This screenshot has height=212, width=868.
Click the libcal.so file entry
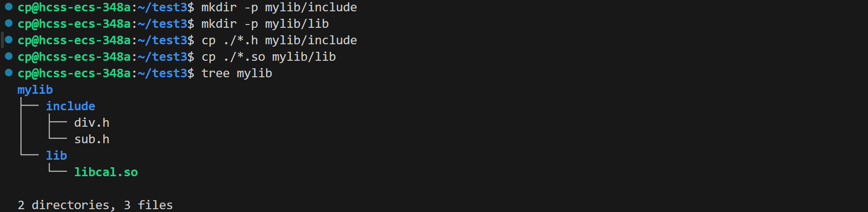click(x=106, y=172)
